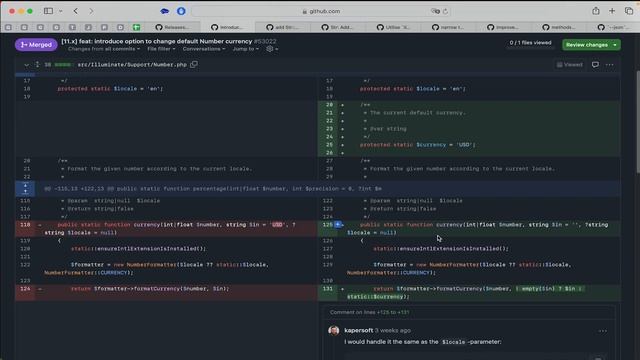
Task: Switch to the Utilise tab
Action: coord(393,27)
